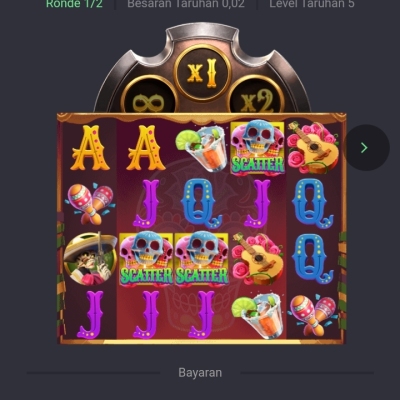
Task: Click the Besaran Taruhan 0,02 label
Action: [x=186, y=4]
